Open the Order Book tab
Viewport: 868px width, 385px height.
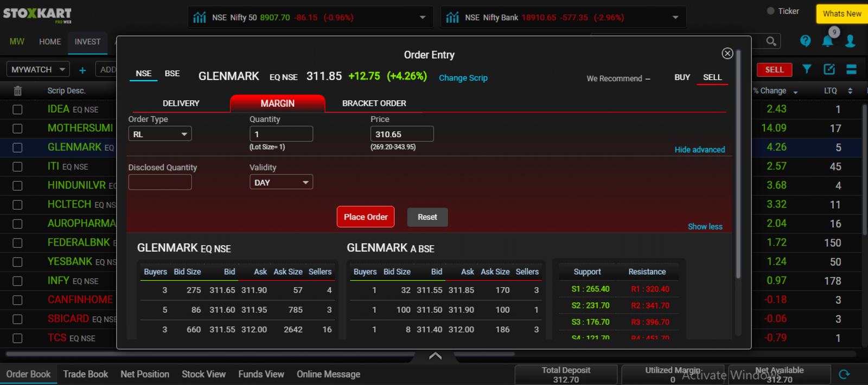pyautogui.click(x=28, y=374)
